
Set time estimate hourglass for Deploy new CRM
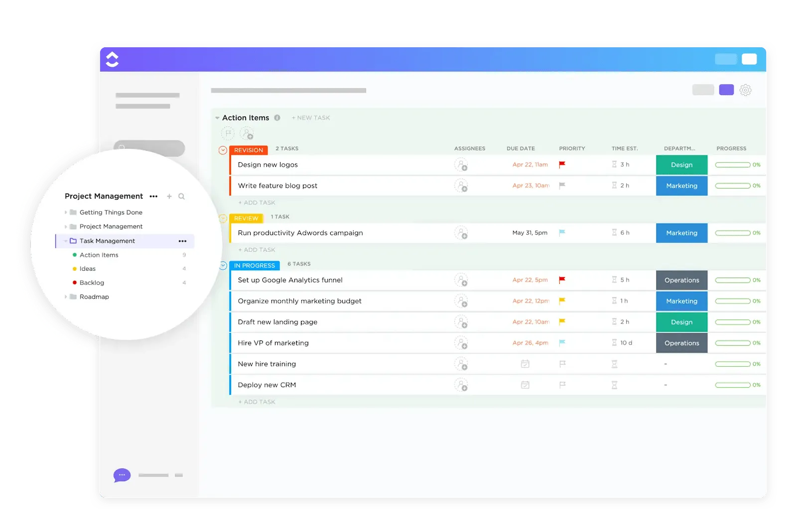(614, 385)
